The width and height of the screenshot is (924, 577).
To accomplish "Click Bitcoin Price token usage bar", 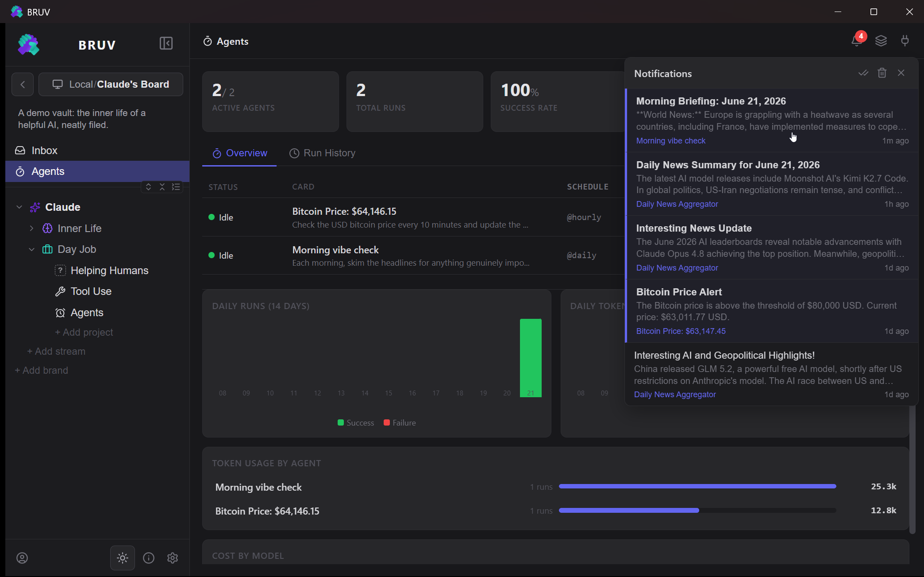I will pyautogui.click(x=697, y=510).
